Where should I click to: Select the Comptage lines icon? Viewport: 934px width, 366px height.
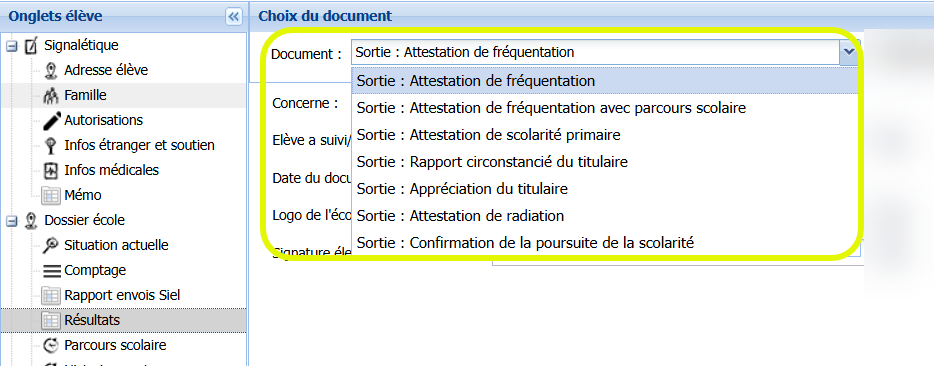(x=52, y=271)
